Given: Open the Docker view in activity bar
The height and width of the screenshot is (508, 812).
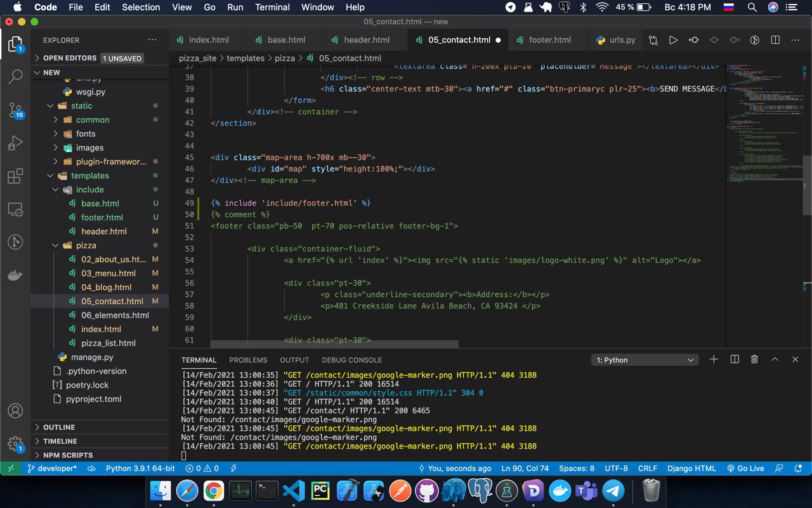Looking at the screenshot, I should [15, 276].
